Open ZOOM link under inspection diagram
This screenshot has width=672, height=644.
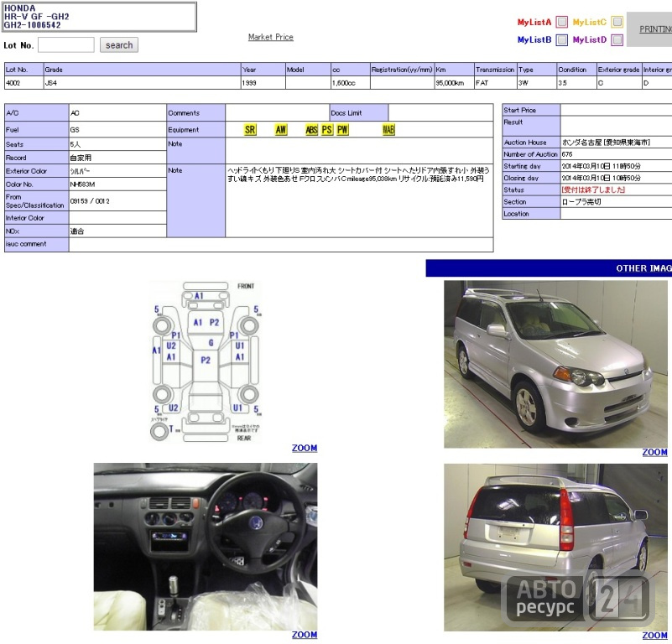tap(305, 448)
